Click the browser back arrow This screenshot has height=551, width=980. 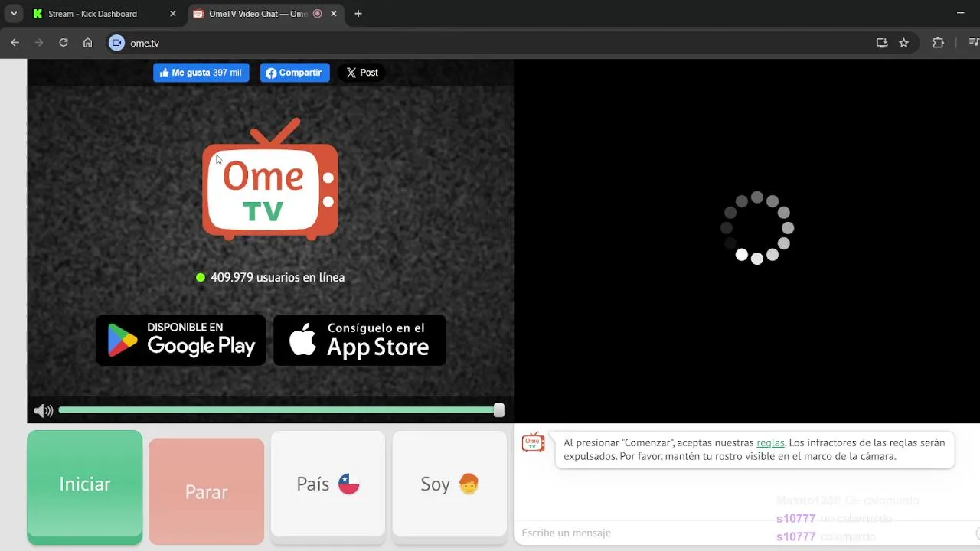pos(15,43)
